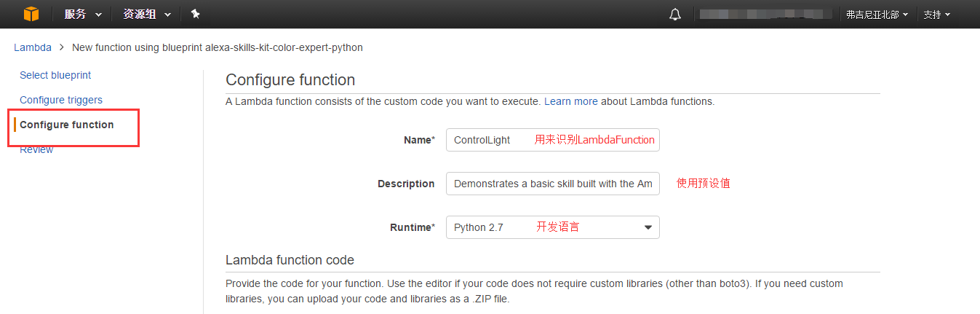Click the pin shortcut icon in top bar

point(195,14)
